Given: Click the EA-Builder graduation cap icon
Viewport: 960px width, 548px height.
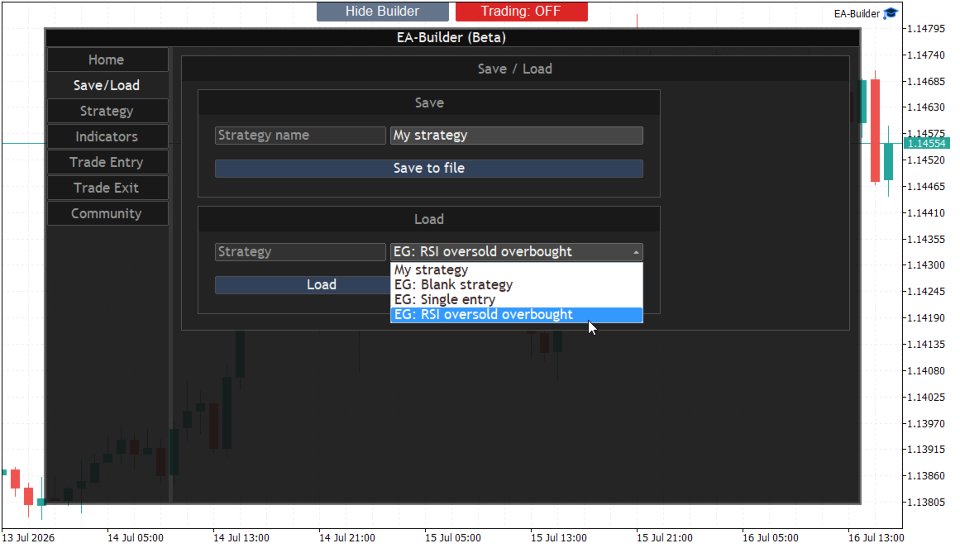Looking at the screenshot, I should (890, 13).
